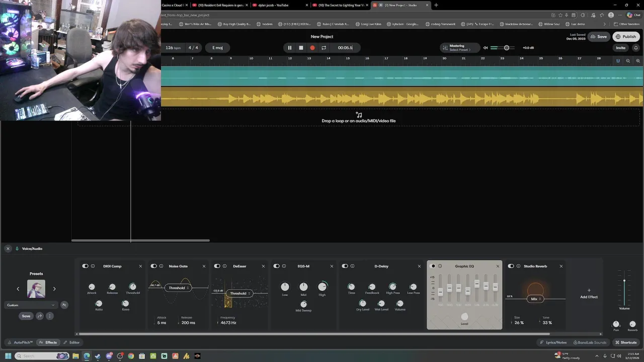The image size is (644, 362).
Task: Remove the Graphic EQ effect
Action: coord(498,266)
